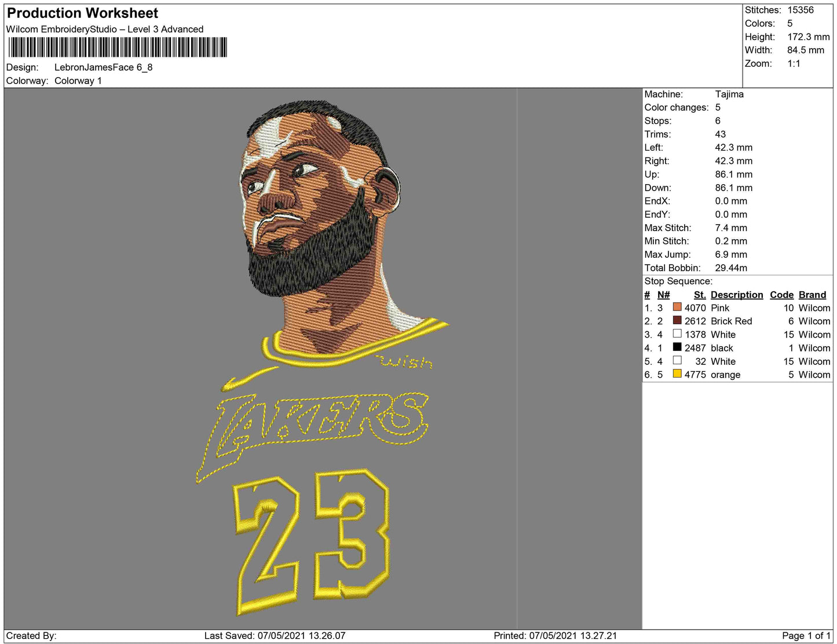
Task: Toggle the N# column header
Action: tap(663, 295)
